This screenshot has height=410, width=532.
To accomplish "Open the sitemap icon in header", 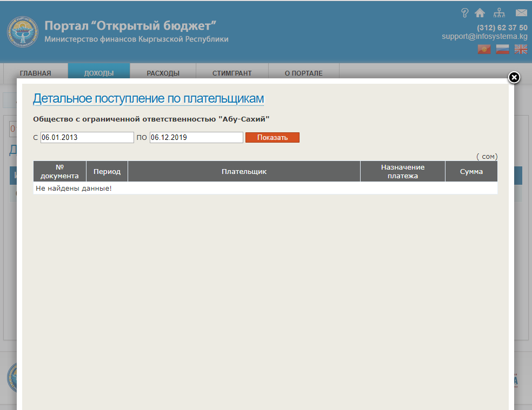I will (x=499, y=13).
